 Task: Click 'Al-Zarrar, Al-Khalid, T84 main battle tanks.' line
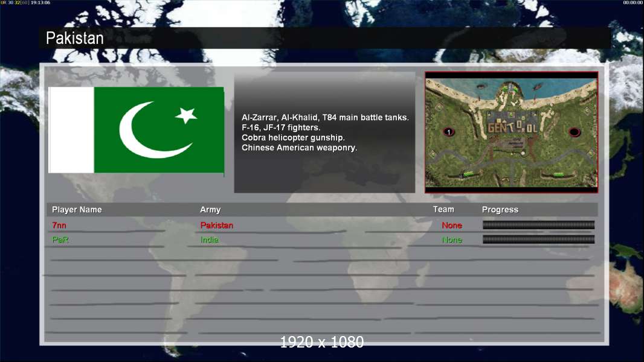click(325, 117)
